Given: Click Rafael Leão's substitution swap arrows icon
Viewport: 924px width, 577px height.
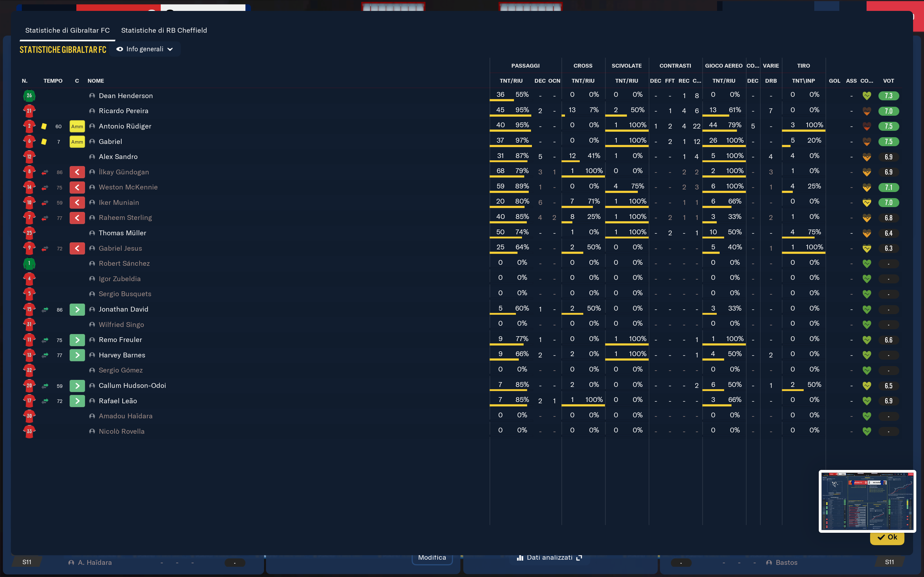Looking at the screenshot, I should (x=45, y=401).
